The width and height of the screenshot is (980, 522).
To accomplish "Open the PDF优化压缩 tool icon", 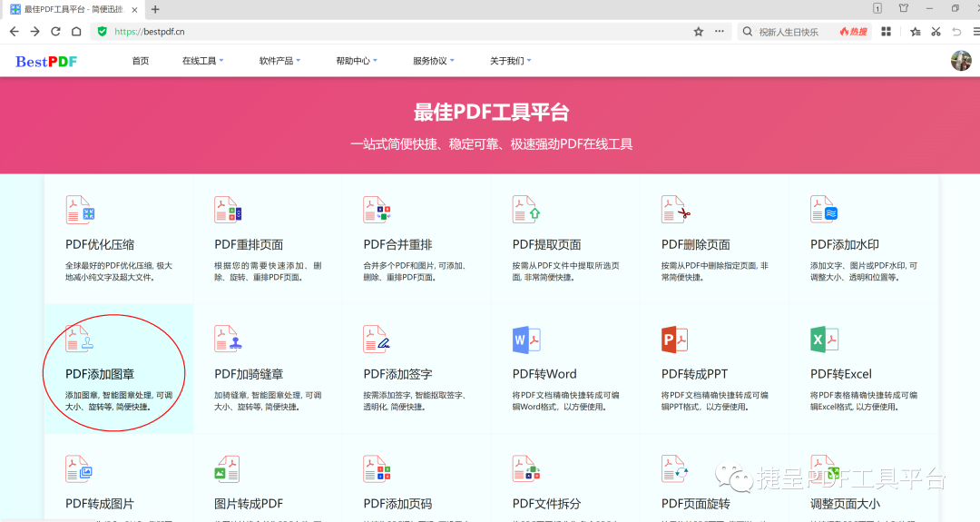I will (80, 210).
